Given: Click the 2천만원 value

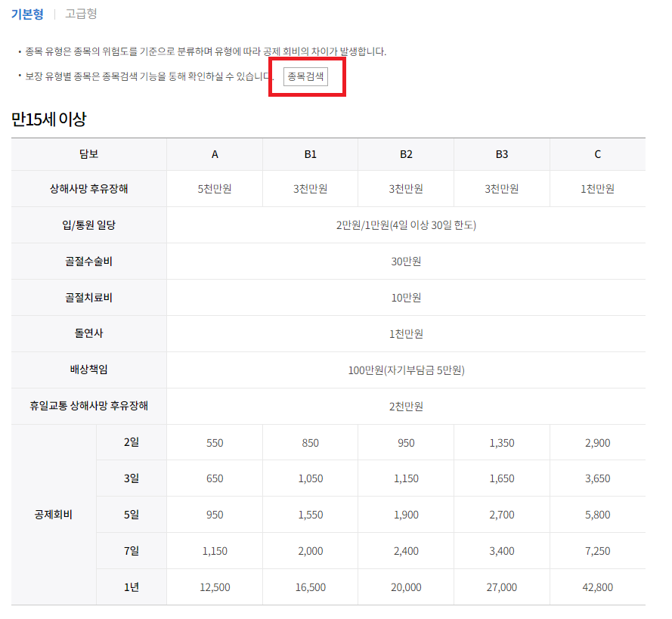Looking at the screenshot, I should pyautogui.click(x=406, y=406).
